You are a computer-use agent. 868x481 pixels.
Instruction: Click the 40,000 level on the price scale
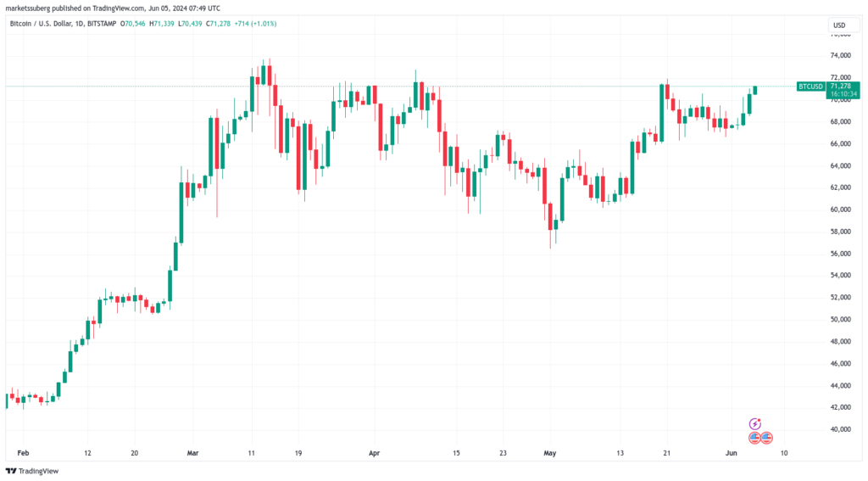point(840,429)
